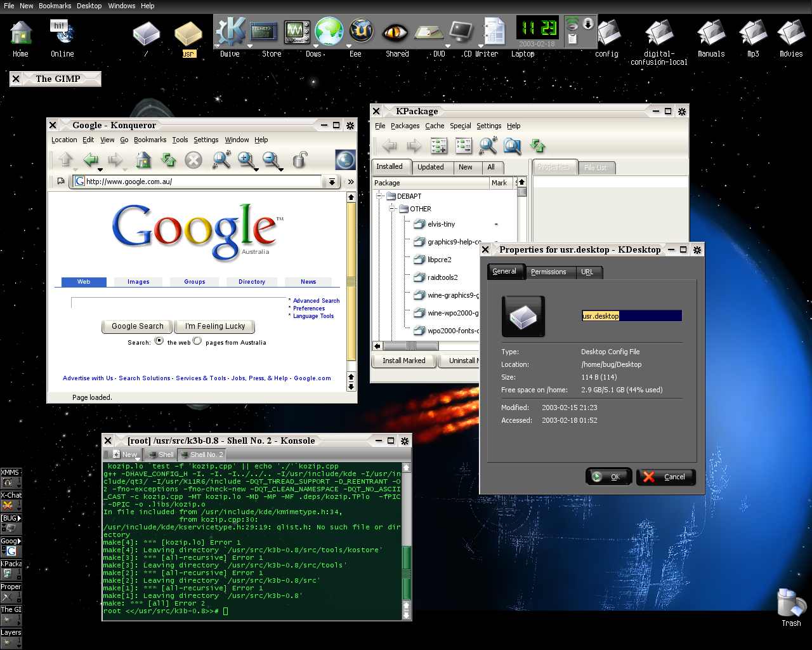Click OK in the Properties dialog
The image size is (812, 650).
[608, 477]
